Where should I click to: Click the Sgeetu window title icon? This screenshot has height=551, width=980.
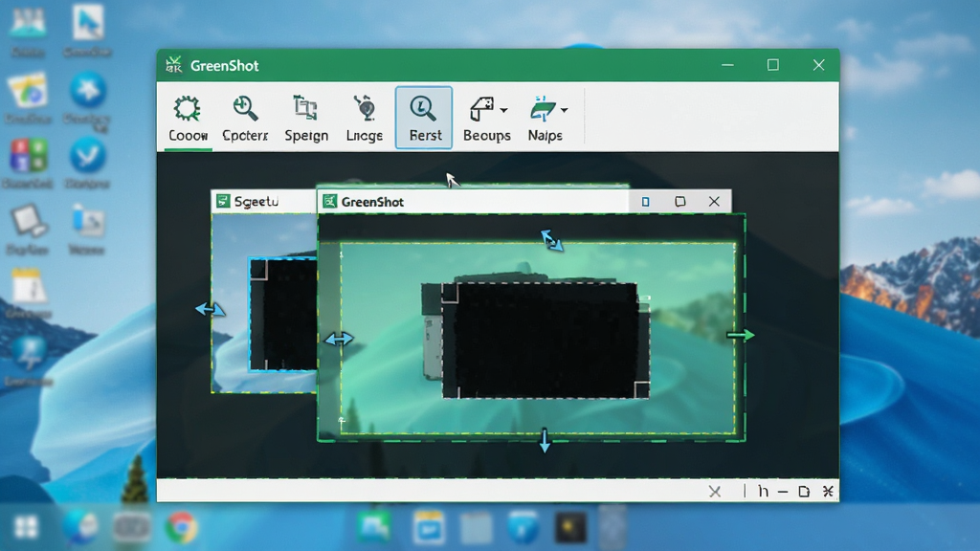coord(223,201)
